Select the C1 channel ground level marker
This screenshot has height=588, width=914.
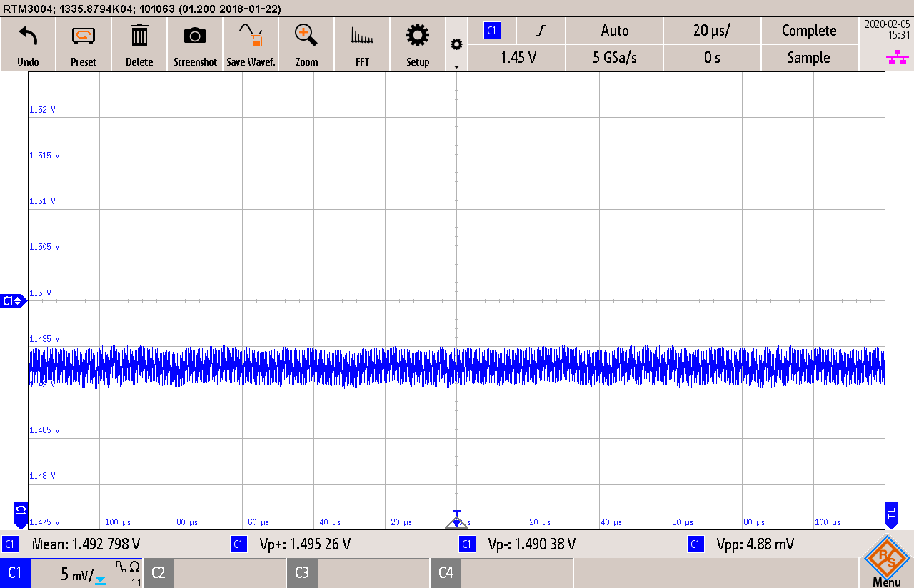[13, 301]
